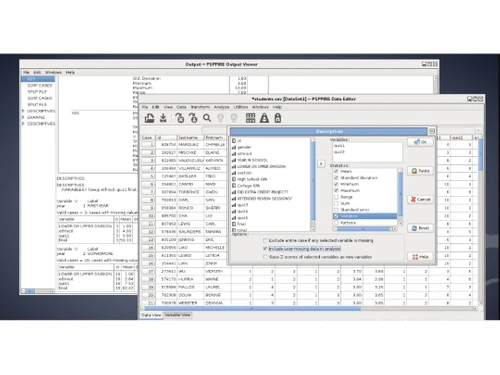The width and height of the screenshot is (500, 375).
Task: Open the Edit menu in Output Viewer
Action: click(x=37, y=72)
